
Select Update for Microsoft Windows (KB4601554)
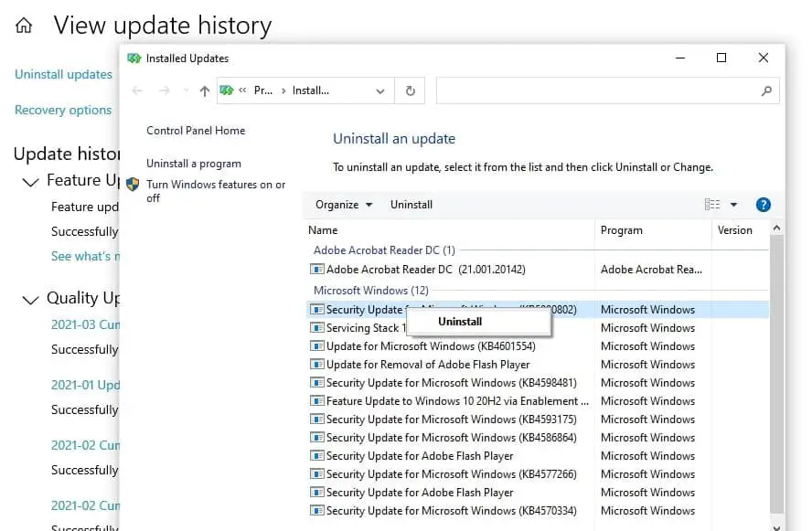tap(431, 346)
